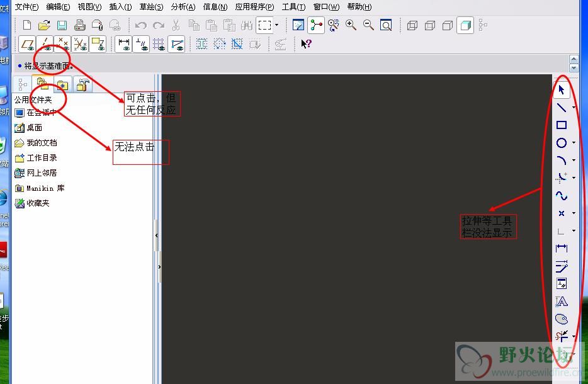This screenshot has height=384, width=588.
Task: Open the 草绘(S) menu
Action: pos(152,7)
